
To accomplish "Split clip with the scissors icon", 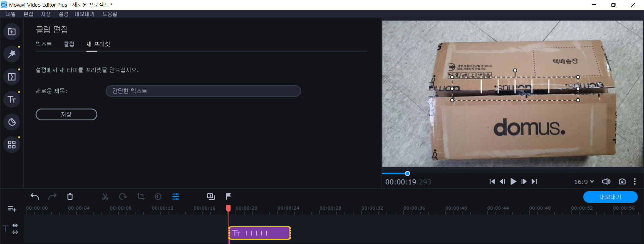I will pos(105,196).
